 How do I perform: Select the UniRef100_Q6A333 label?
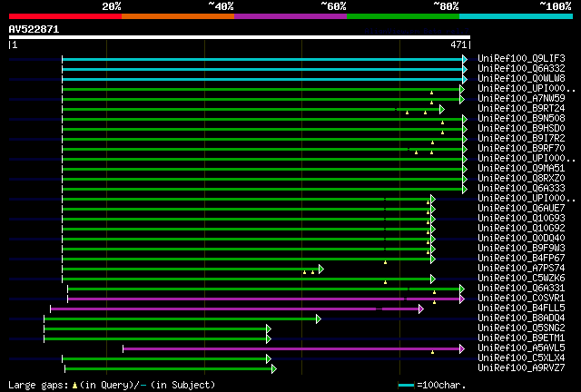coord(521,189)
